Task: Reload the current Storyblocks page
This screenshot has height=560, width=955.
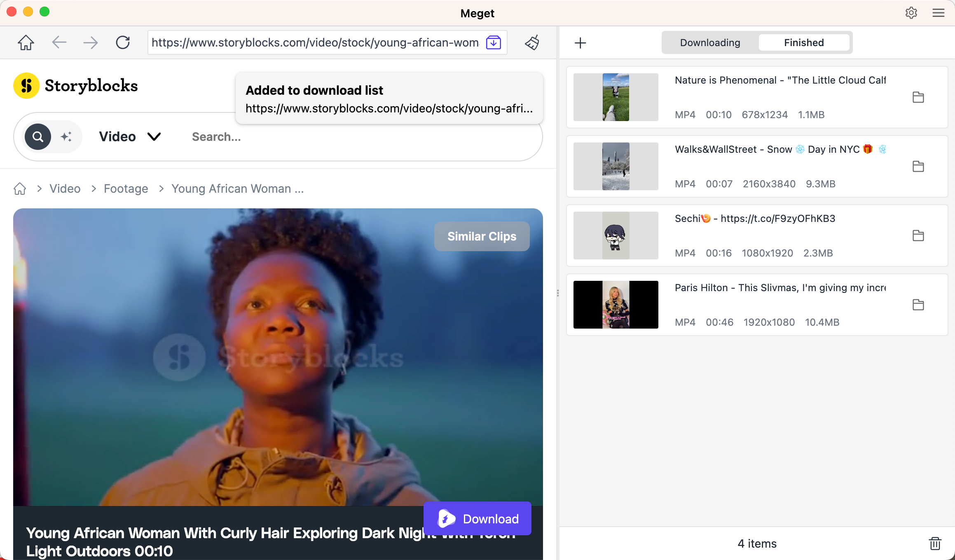Action: click(123, 42)
